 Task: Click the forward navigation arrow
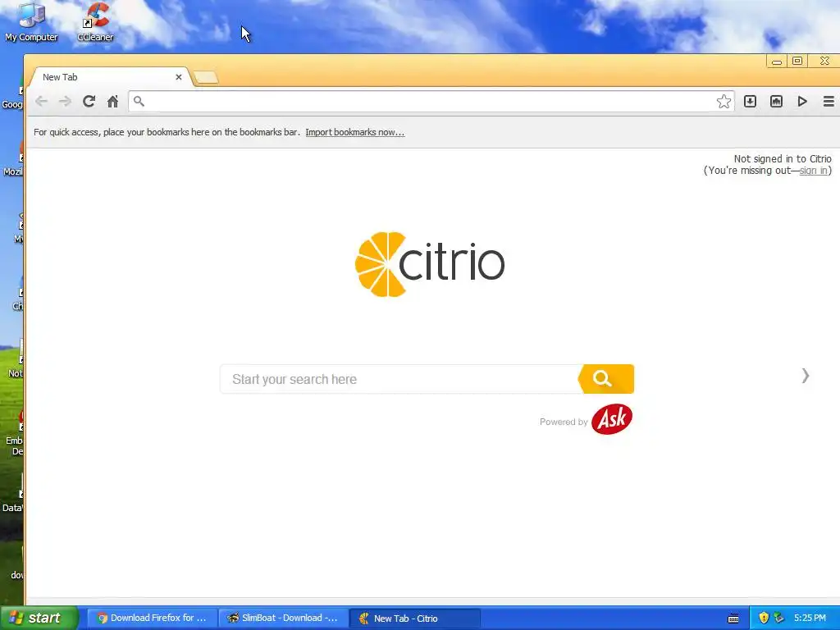pyautogui.click(x=65, y=101)
